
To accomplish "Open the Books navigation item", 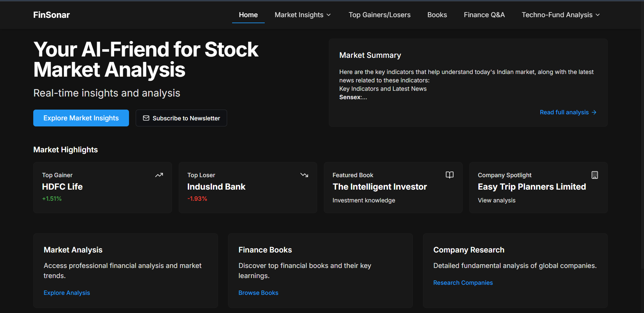I will 437,15.
